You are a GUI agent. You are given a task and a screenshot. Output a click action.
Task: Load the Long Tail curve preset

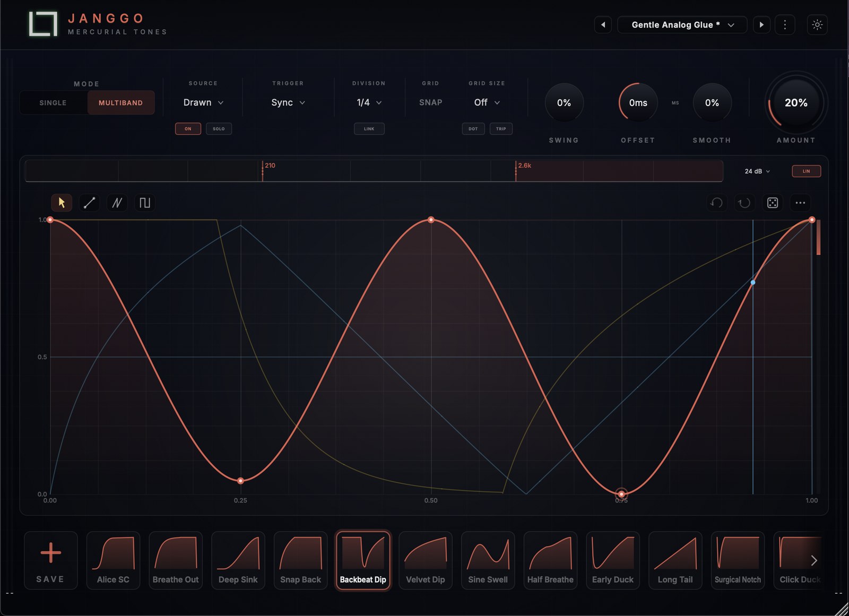[x=675, y=560]
